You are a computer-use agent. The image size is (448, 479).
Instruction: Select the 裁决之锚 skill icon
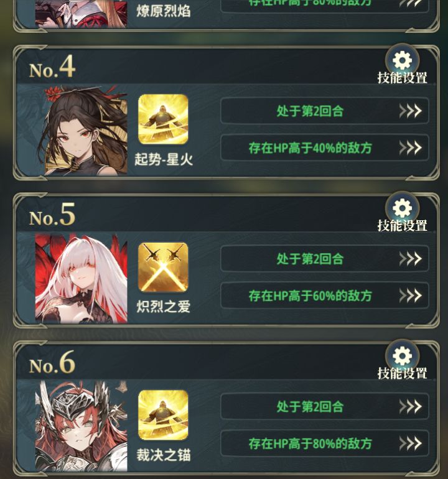[x=163, y=415]
